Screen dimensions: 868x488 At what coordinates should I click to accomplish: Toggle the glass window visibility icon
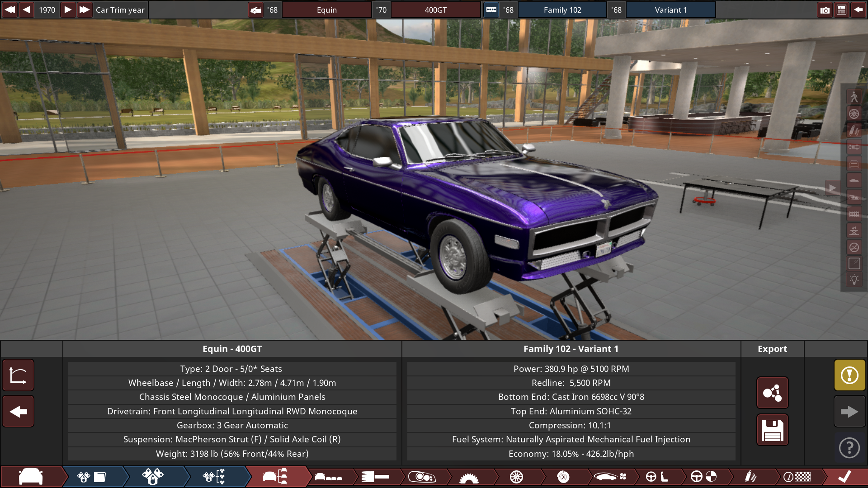click(x=854, y=263)
